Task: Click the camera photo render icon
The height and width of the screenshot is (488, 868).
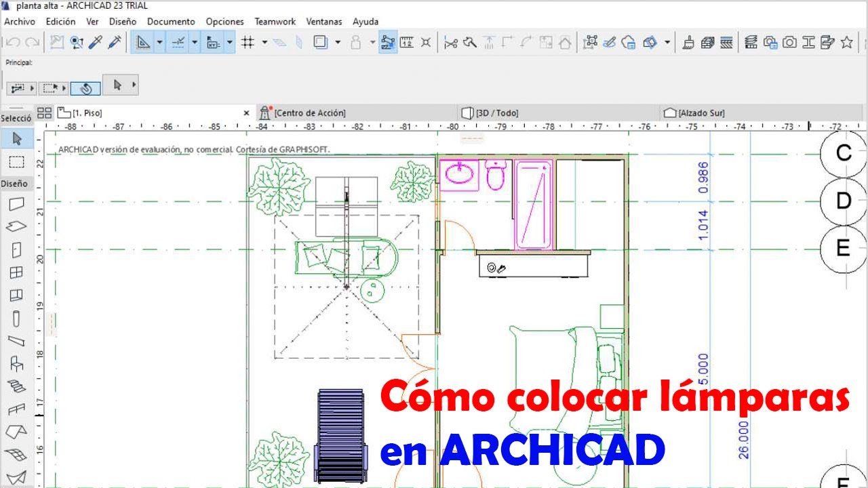Action: [x=789, y=42]
